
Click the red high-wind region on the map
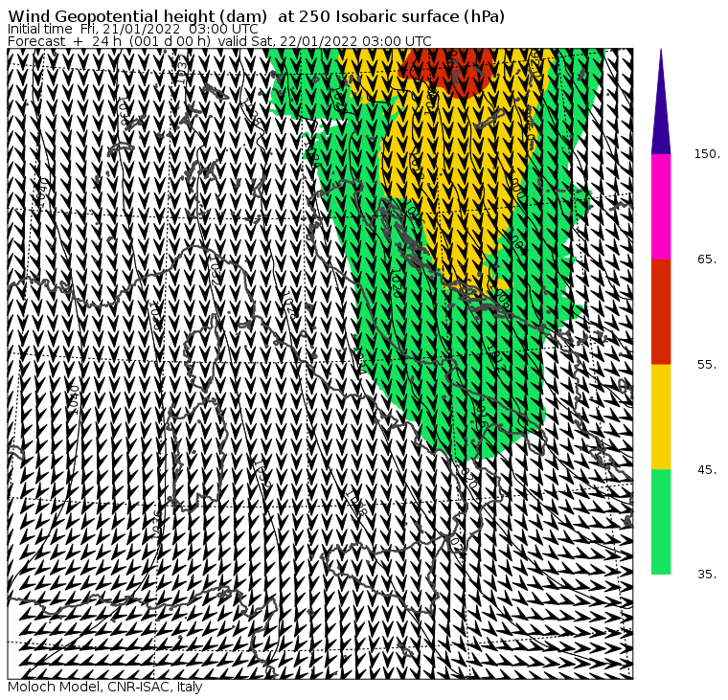click(445, 72)
